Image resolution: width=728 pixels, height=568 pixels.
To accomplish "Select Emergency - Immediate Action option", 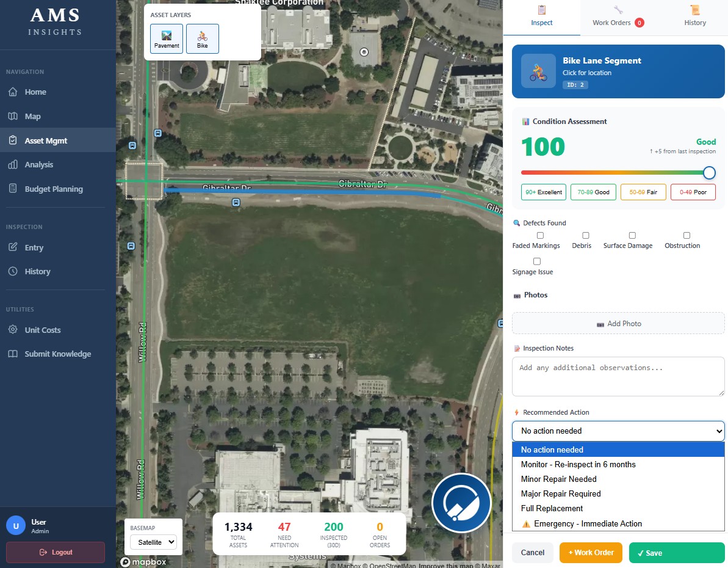I will pos(618,523).
